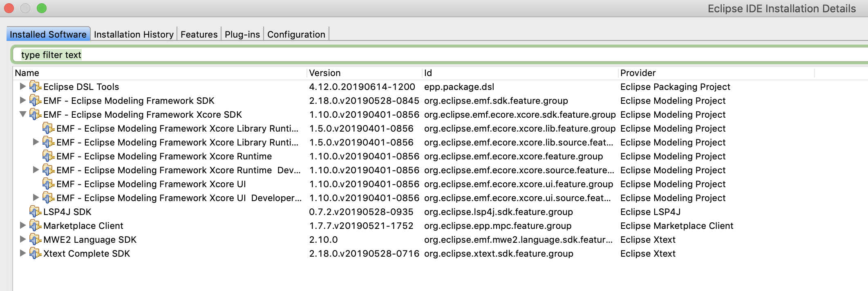The height and width of the screenshot is (291, 868).
Task: Click version 2.18.0.v20190528-0716
Action: (364, 253)
